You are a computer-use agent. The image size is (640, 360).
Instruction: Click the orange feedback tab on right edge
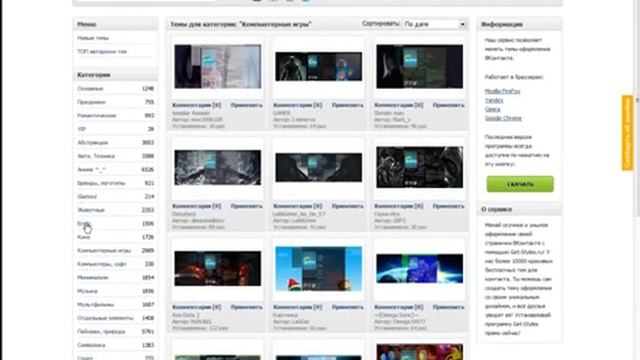pos(627,133)
